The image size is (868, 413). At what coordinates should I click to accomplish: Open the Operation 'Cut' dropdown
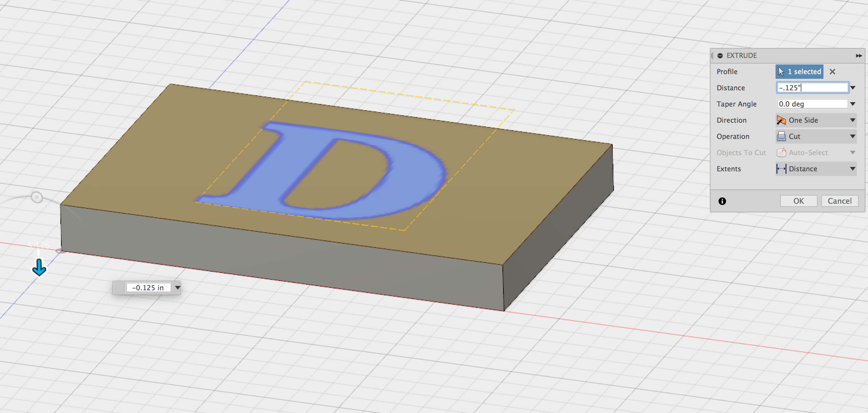[x=816, y=136]
